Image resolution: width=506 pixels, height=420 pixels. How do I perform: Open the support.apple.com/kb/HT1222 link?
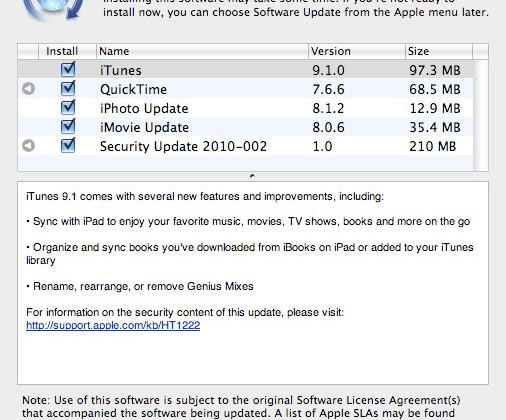(x=113, y=325)
